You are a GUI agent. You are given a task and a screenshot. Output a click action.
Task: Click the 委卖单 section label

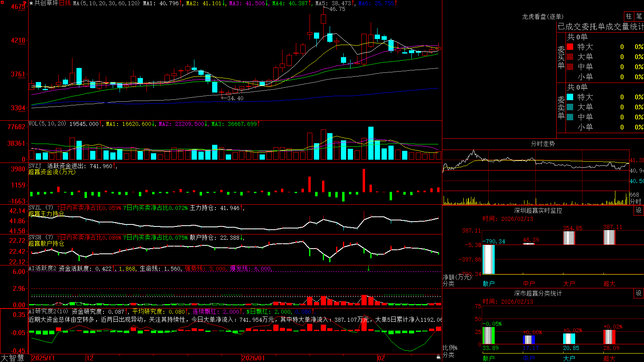561,107
